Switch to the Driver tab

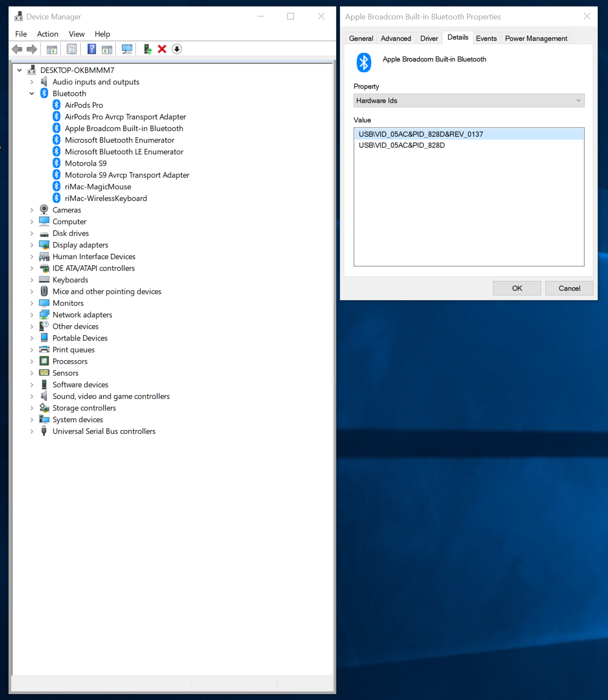tap(429, 38)
